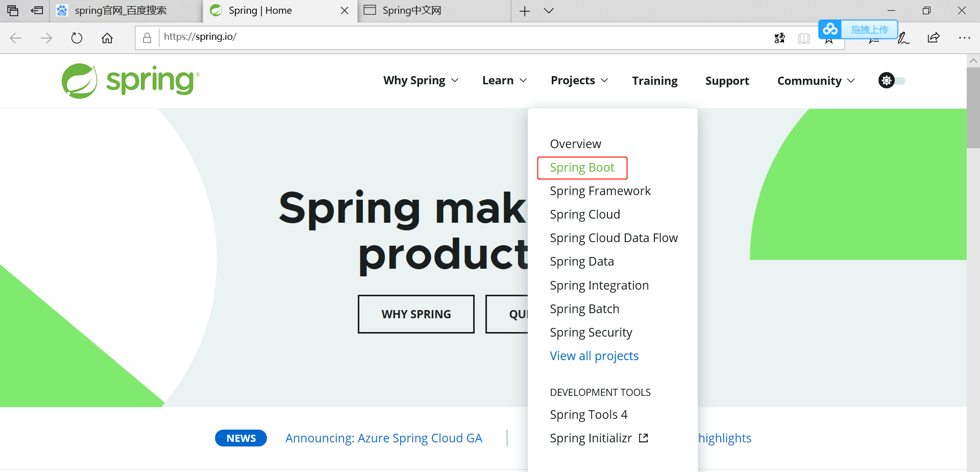Expand the Why Spring menu
The image size is (980, 472).
point(421,81)
